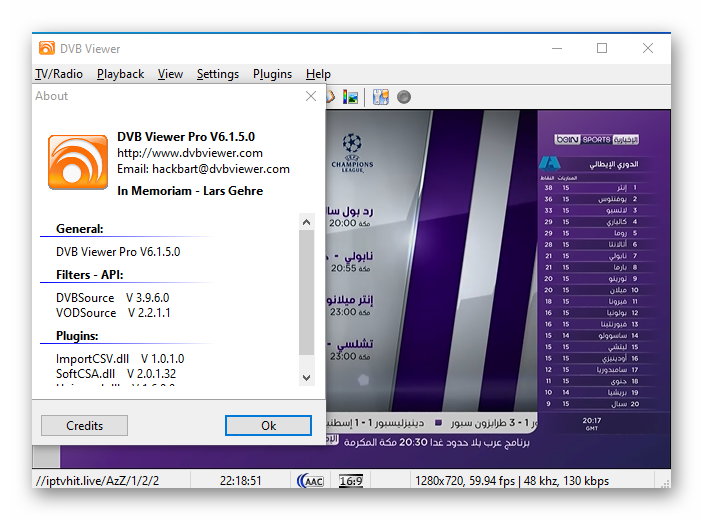Select the ImportCSV.dll V 1.0.1.0 line
This screenshot has height=520, width=703.
pos(120,359)
